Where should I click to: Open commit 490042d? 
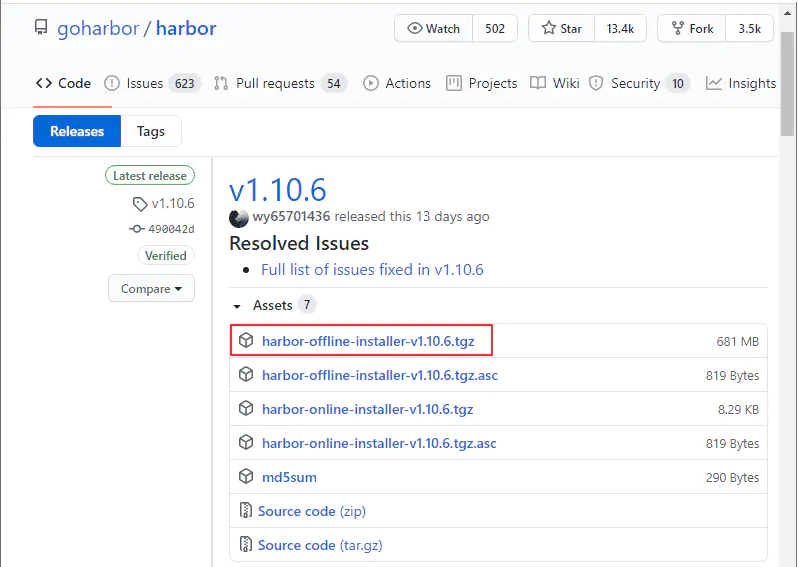point(171,229)
